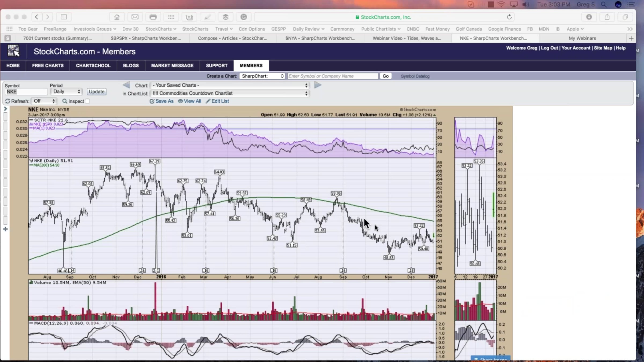
Task: Go to next saved chart arrow
Action: (318, 85)
